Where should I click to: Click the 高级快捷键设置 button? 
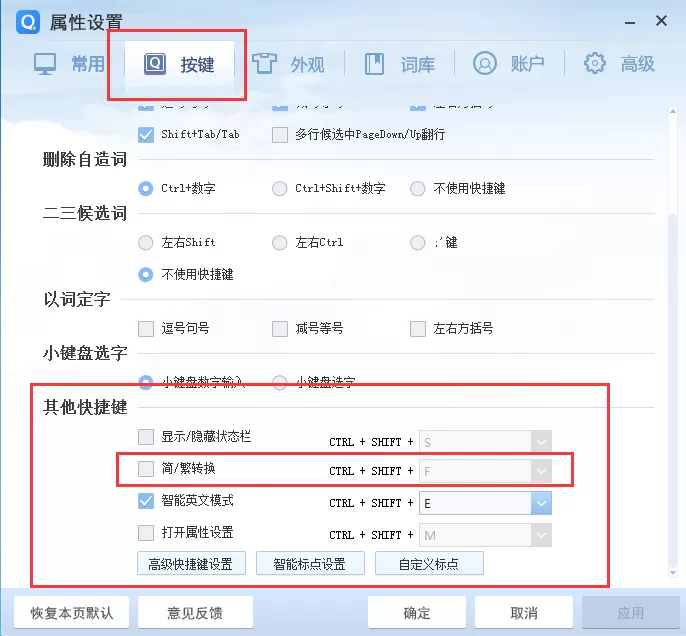coord(191,563)
